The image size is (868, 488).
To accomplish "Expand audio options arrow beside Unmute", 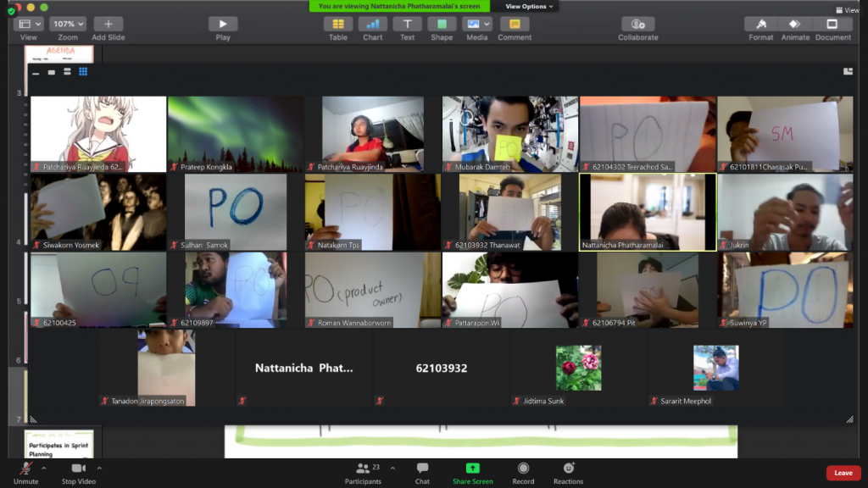I will (x=43, y=468).
